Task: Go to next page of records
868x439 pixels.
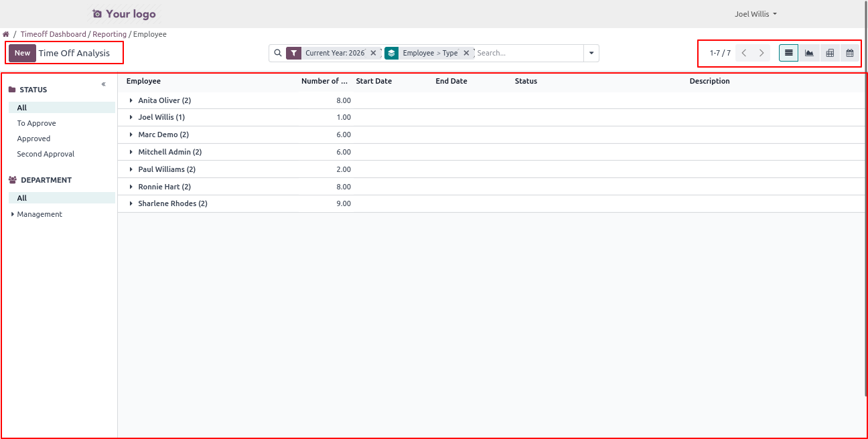Action: pos(762,53)
